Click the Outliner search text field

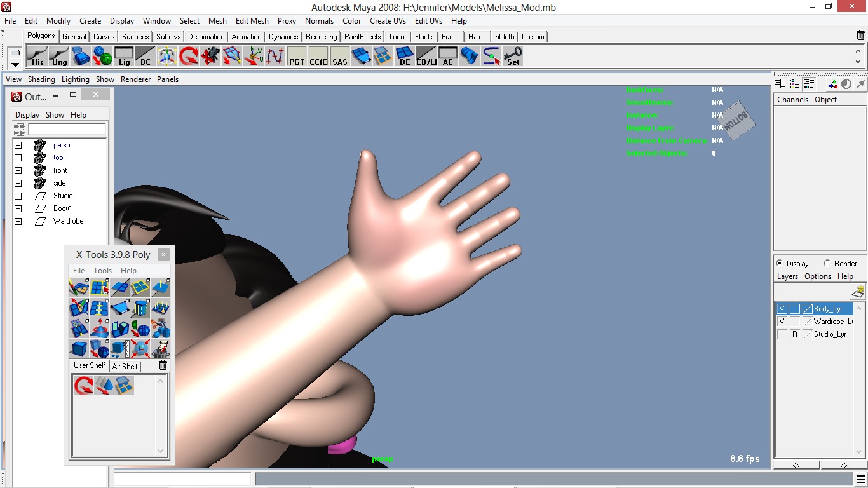click(67, 129)
